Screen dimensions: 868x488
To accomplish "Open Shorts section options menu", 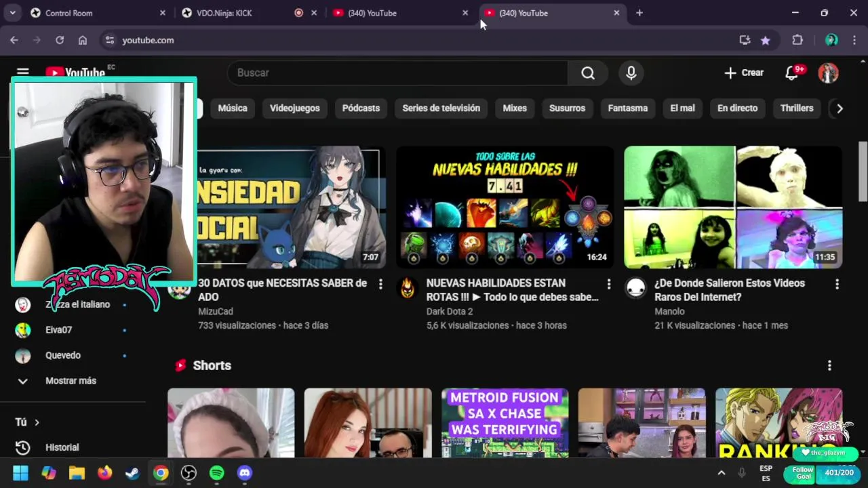I will [x=829, y=365].
